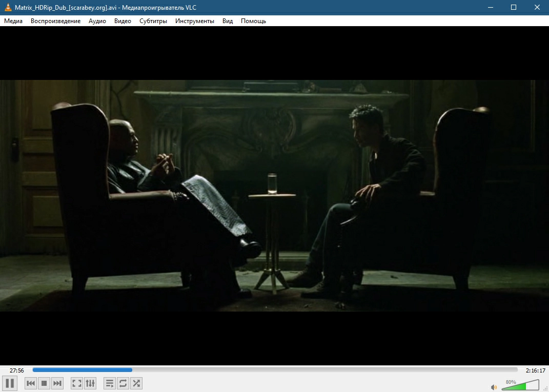Toggle loop repeat mode
The image size is (549, 392).
pos(123,383)
